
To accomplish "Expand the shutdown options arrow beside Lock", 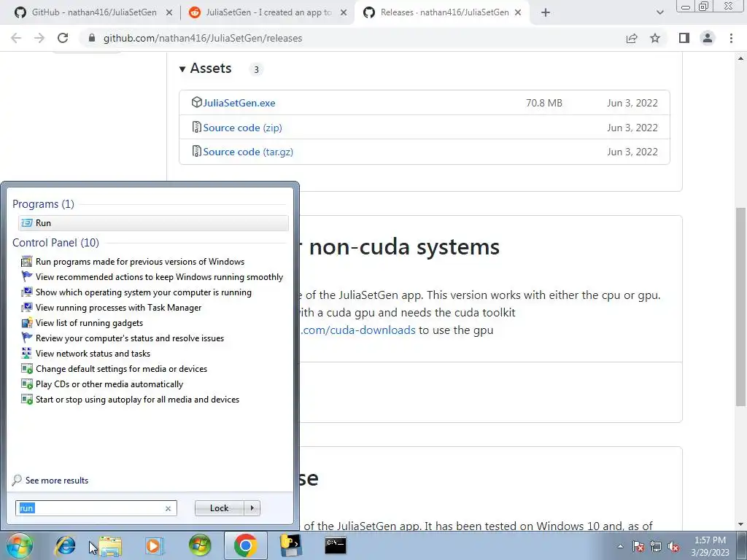I will (252, 508).
